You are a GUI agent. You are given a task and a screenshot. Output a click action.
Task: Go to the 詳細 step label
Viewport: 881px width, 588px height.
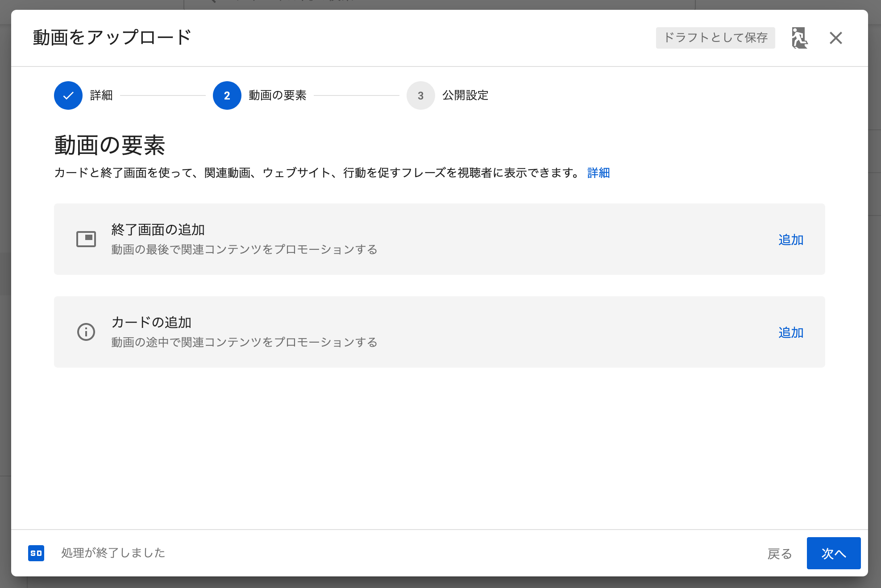click(x=101, y=95)
